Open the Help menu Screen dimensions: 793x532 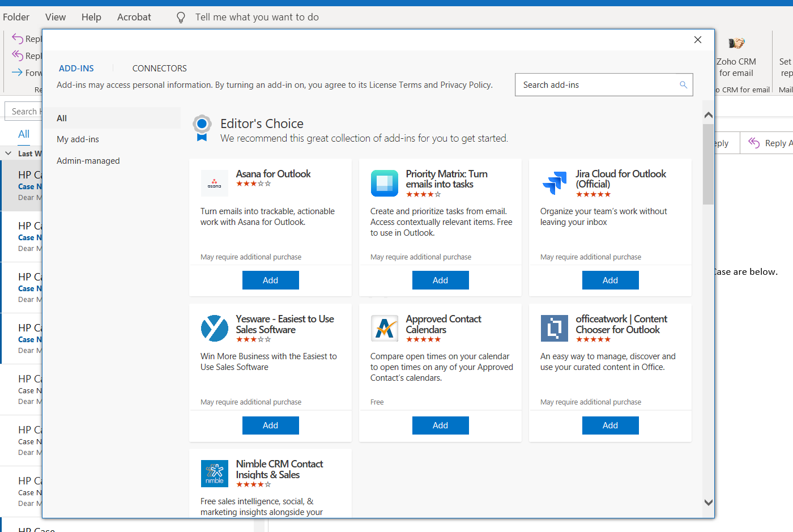pyautogui.click(x=91, y=17)
